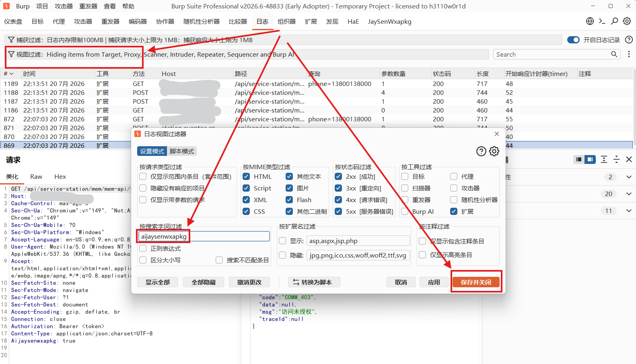Click the terminal prompt icon in header
636x364 pixels.
[x=602, y=21]
